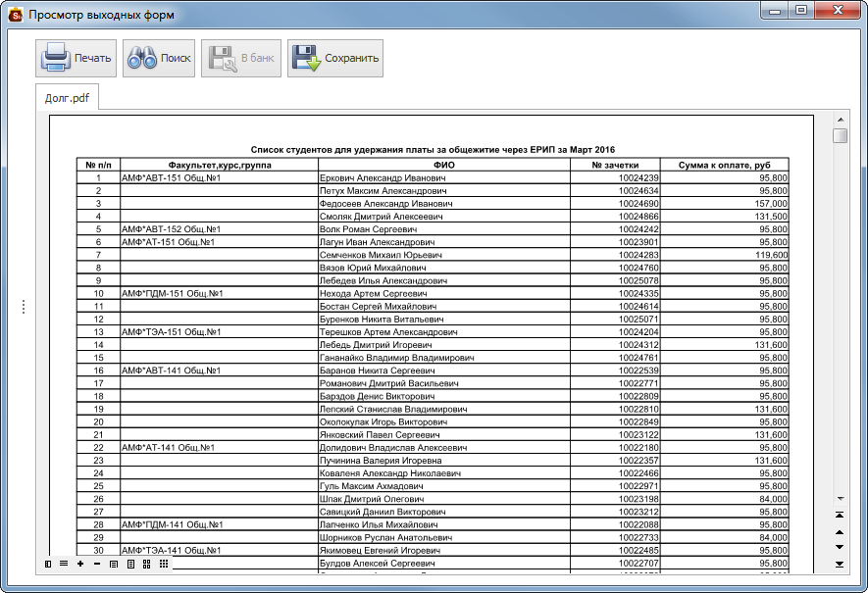Maximize the Просмотр выходных форм window
Viewport: 868px width, 593px height.
[801, 11]
